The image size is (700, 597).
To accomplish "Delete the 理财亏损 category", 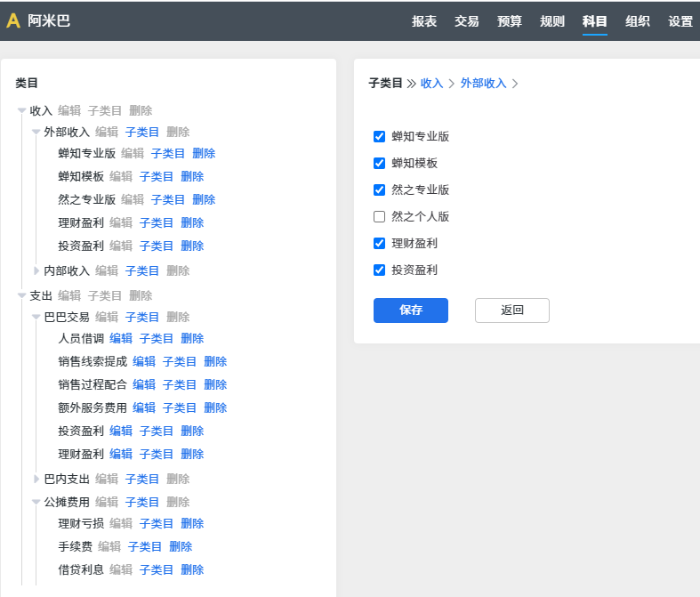I will tap(192, 524).
